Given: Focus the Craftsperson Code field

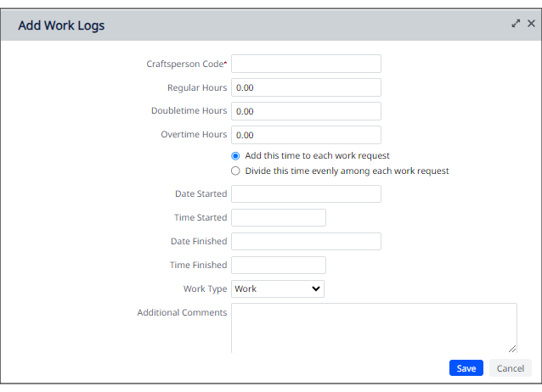Looking at the screenshot, I should click(306, 64).
